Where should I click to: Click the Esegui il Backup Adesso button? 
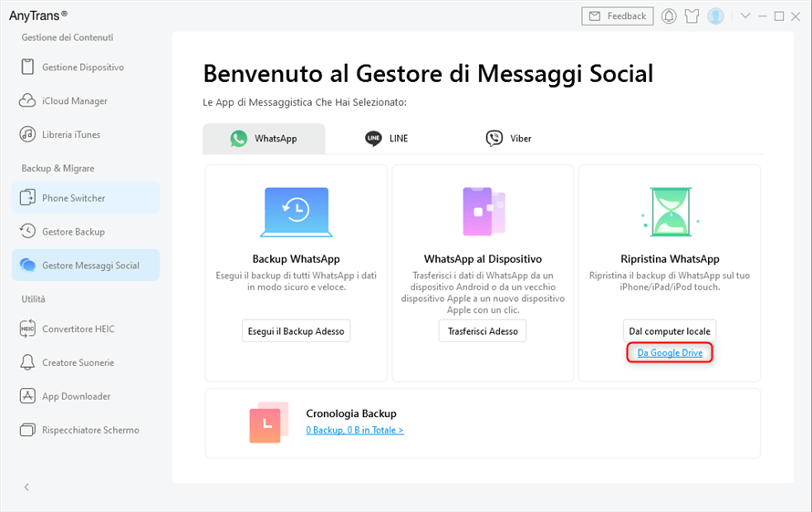[297, 331]
